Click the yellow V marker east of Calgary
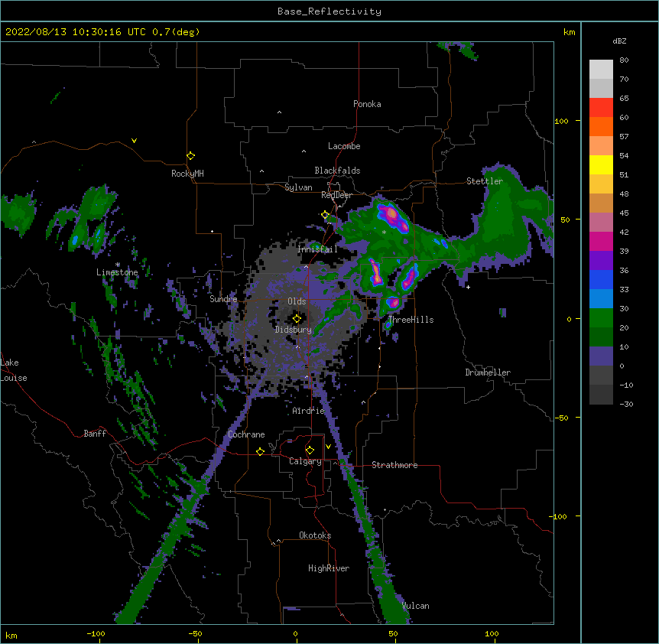Image resolution: width=659 pixels, height=644 pixels. pos(328,447)
